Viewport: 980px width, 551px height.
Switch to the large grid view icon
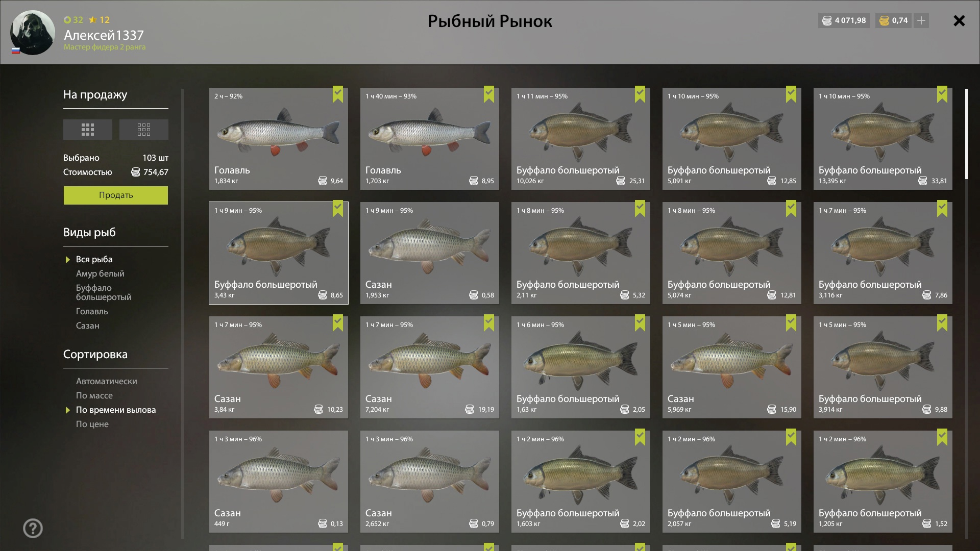click(x=88, y=130)
